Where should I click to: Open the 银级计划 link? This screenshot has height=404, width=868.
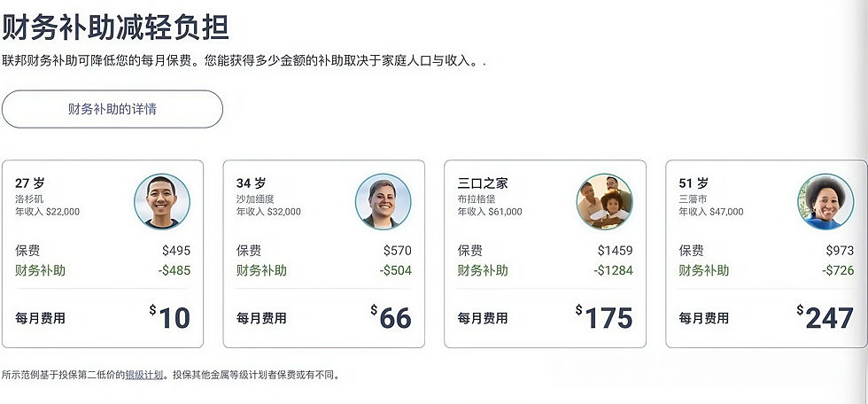tap(143, 375)
